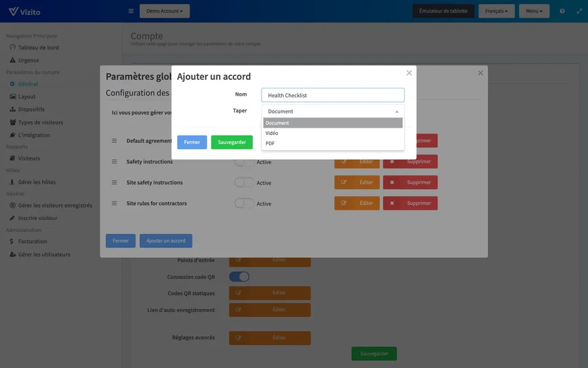Viewport: 588px width, 368px height.
Task: Click the Gérer les hôtes person icon
Action: (x=12, y=182)
